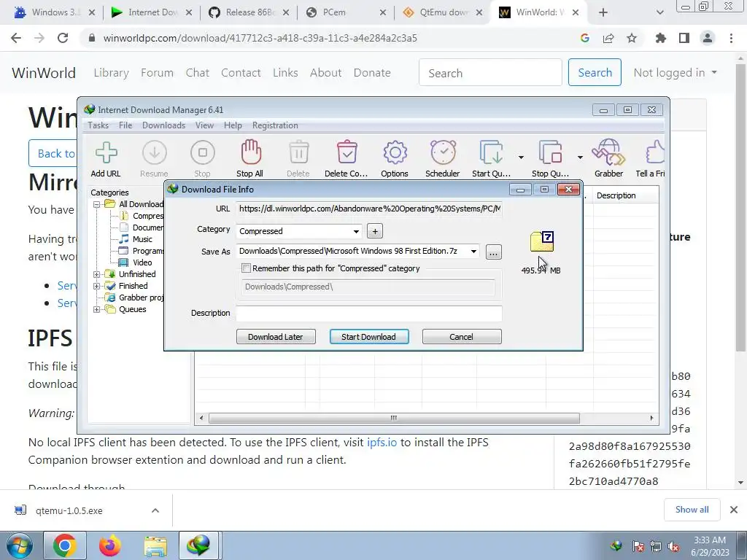Open the qtemu-1.0.5.exe download options chevron
The height and width of the screenshot is (560, 747).
[x=155, y=510]
